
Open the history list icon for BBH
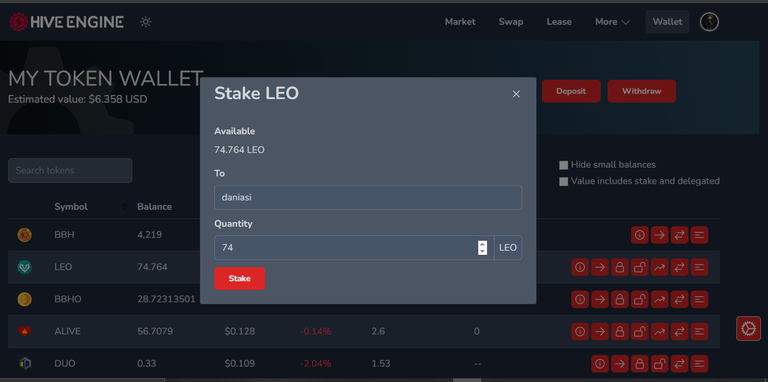click(699, 235)
